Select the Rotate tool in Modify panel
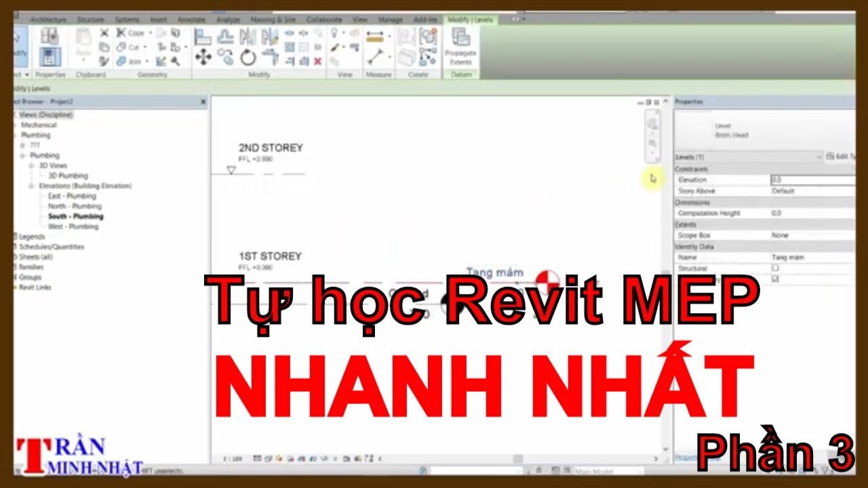868x488 pixels. click(x=248, y=58)
